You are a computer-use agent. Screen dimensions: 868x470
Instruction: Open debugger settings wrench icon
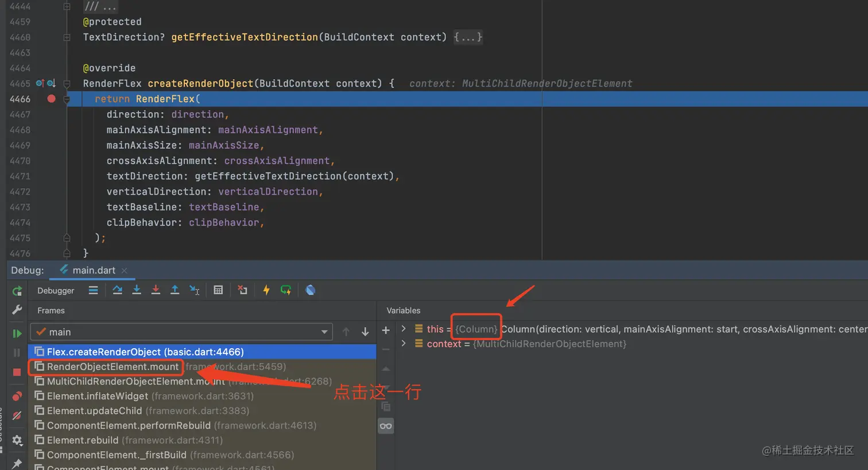click(x=17, y=310)
